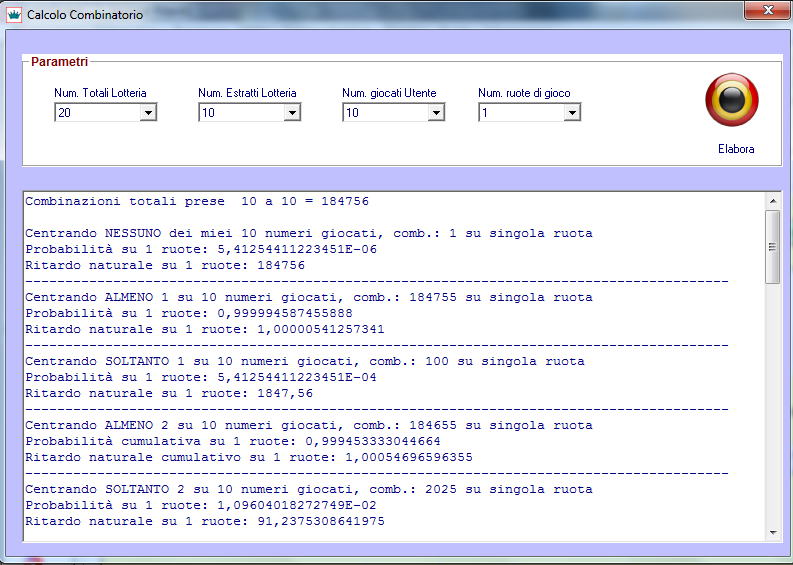The height and width of the screenshot is (565, 793).
Task: Click the 'Centrando ALMENO 2 su 10' line
Action: pos(309,425)
